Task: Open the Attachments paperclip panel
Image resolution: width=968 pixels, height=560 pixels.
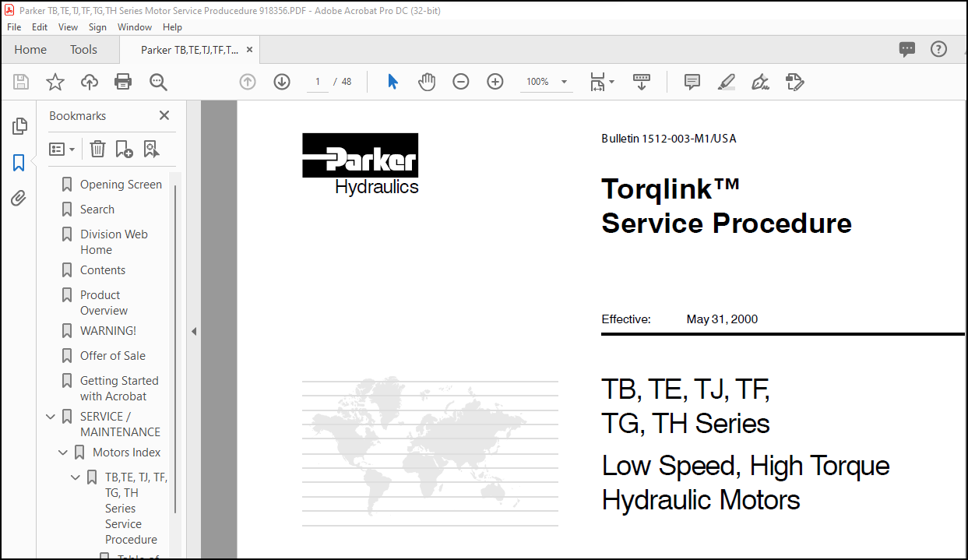Action: 19,199
